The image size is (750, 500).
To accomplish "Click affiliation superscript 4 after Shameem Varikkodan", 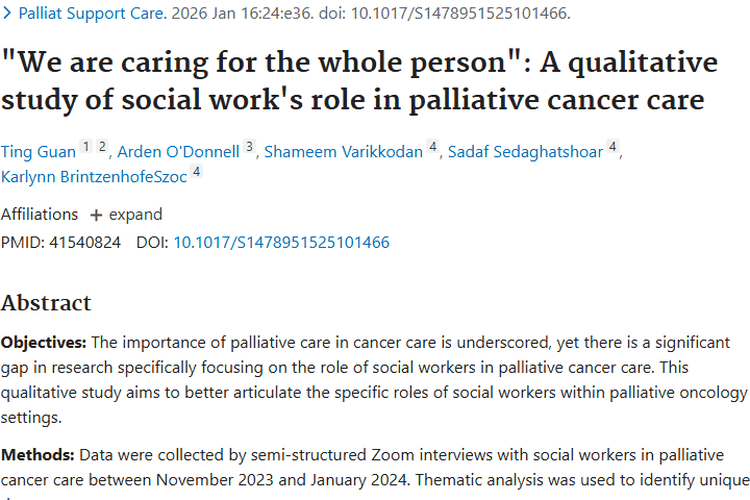I will (x=433, y=148).
